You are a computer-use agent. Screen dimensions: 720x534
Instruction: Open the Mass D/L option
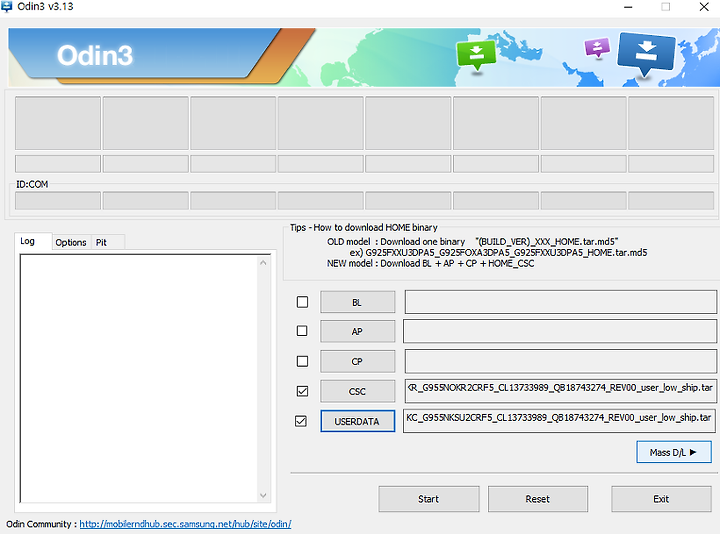pyautogui.click(x=674, y=452)
